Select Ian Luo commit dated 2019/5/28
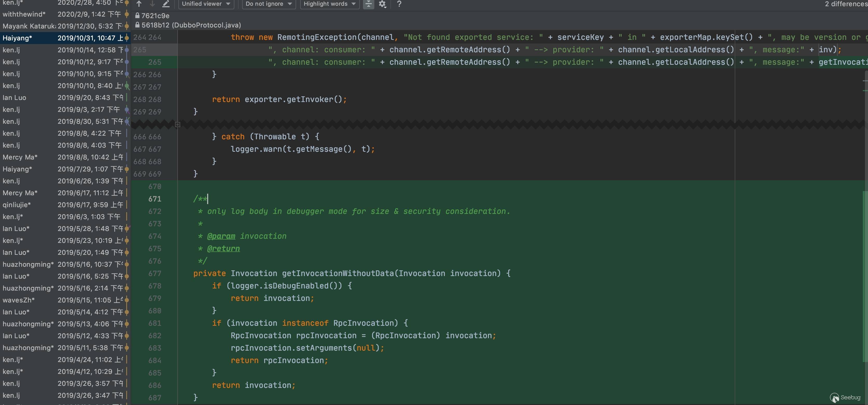The width and height of the screenshot is (868, 405). [65, 229]
